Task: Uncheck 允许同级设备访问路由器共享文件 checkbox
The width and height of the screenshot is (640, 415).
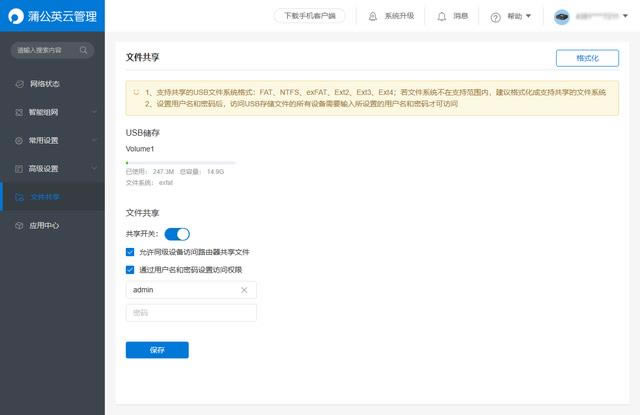Action: coord(130,252)
